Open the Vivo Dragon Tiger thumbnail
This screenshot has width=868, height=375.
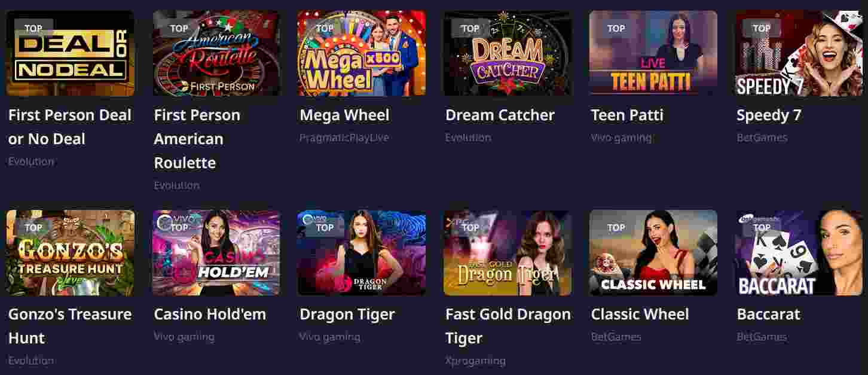pyautogui.click(x=362, y=252)
